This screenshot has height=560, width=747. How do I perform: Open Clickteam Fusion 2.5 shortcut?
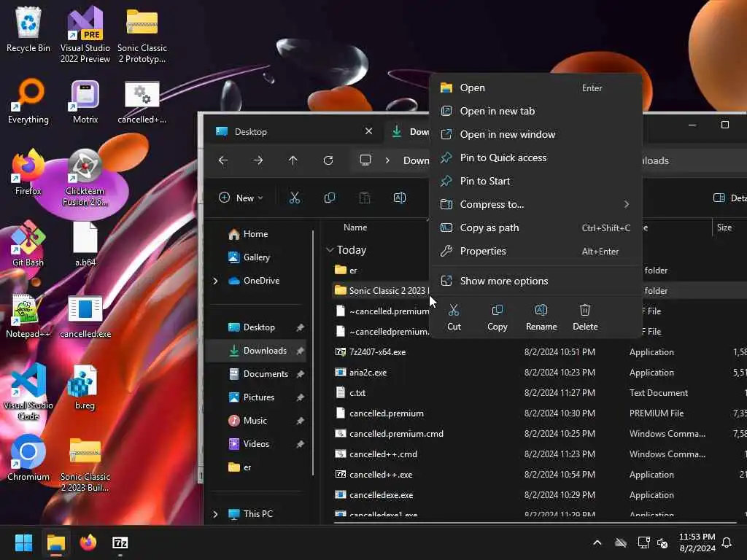pyautogui.click(x=85, y=177)
